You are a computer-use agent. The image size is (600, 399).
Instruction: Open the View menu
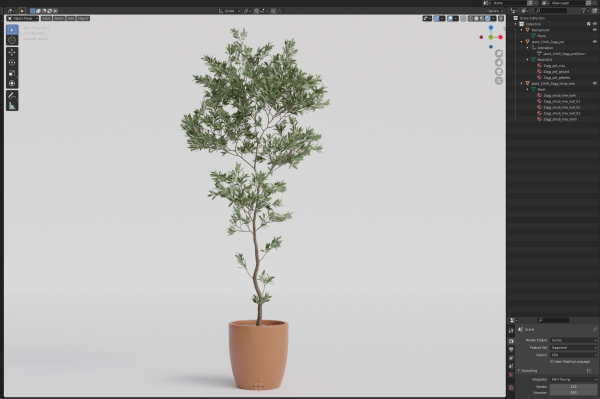[46, 18]
